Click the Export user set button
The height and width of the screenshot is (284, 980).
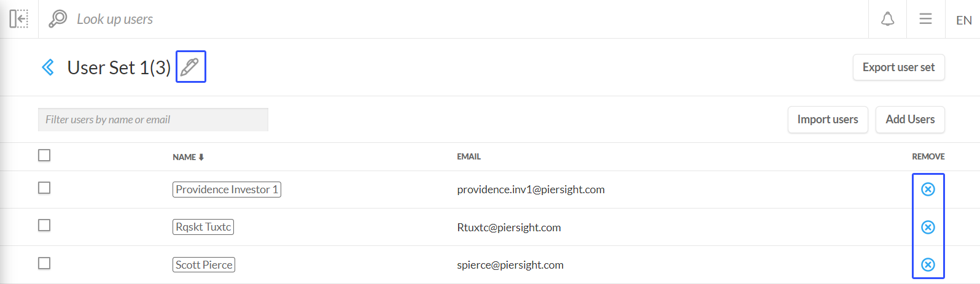tap(898, 67)
